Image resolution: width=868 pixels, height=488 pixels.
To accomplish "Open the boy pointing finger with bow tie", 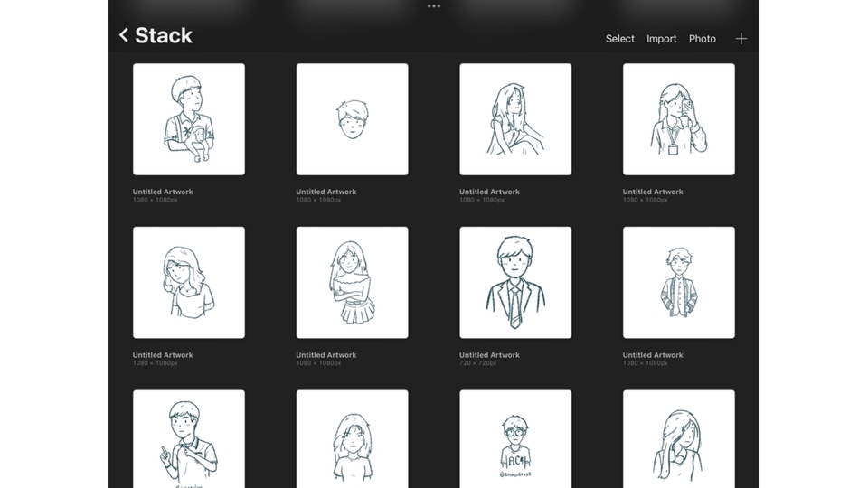I will point(189,438).
